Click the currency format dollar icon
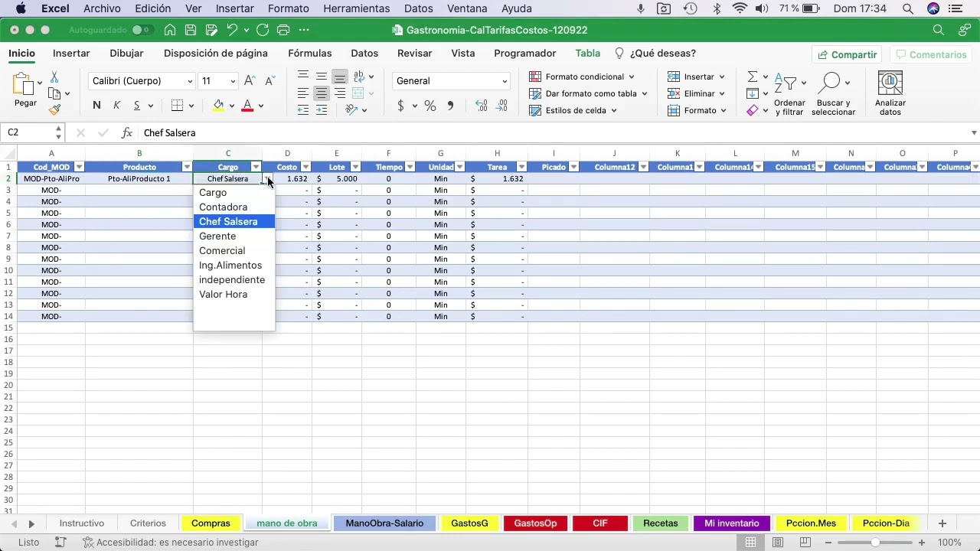The image size is (980, 551). point(400,106)
